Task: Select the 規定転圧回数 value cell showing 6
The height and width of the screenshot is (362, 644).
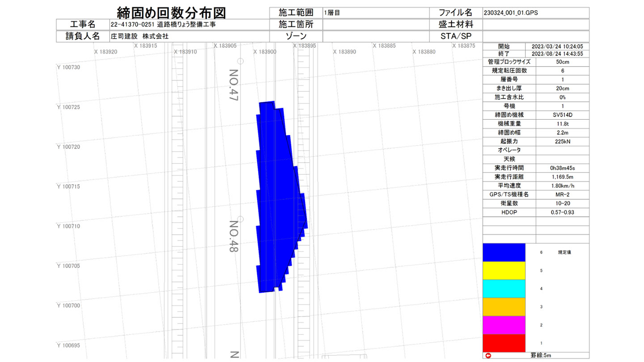Action: [x=562, y=71]
